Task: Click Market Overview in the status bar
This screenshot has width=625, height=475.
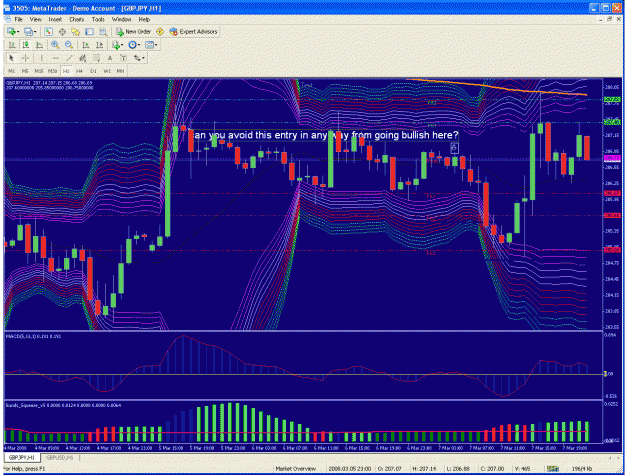Action: point(295,469)
